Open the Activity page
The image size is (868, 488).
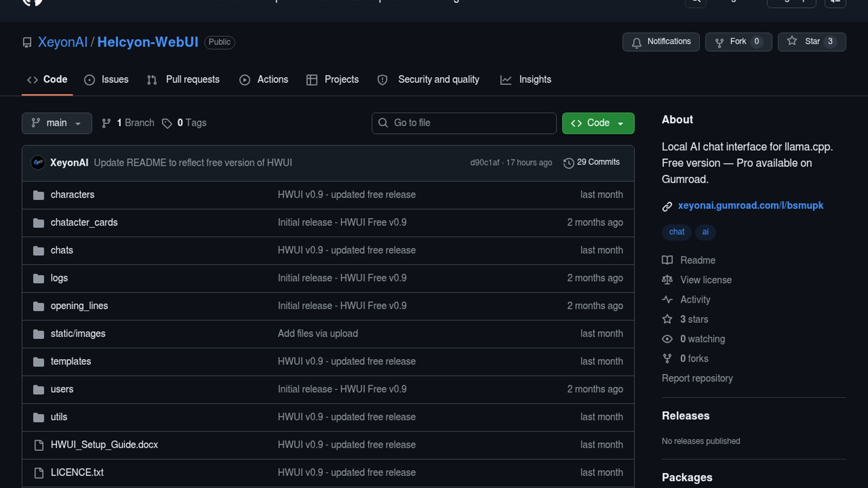pyautogui.click(x=695, y=300)
